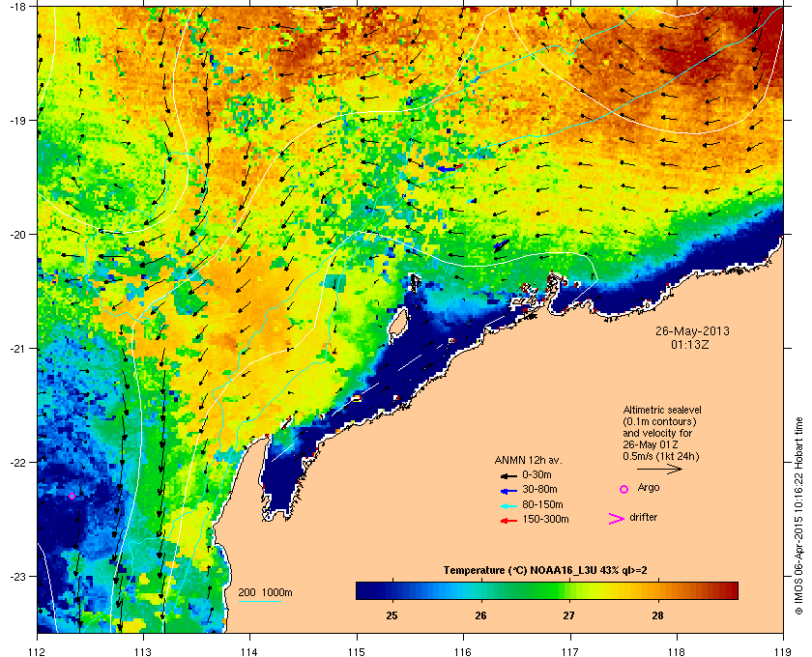Image resolution: width=812 pixels, height=657 pixels.
Task: Click the 'ANMN 12h av.' legend heading
Action: coord(528,460)
